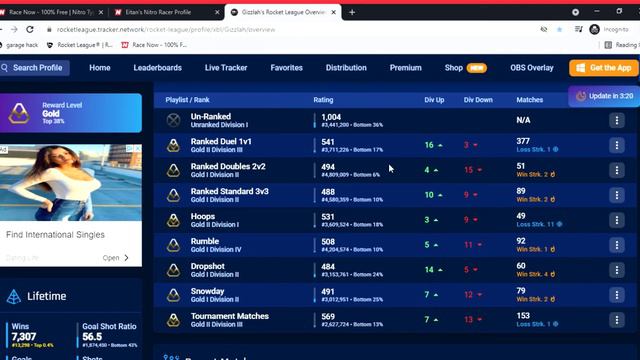Click the Rating column header
Image resolution: width=640 pixels, height=360 pixels.
[323, 100]
